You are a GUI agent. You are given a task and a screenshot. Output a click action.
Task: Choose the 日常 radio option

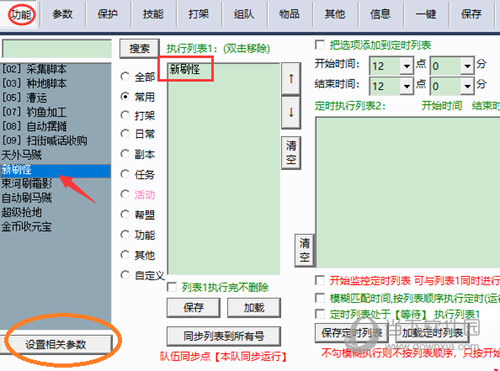(x=125, y=134)
